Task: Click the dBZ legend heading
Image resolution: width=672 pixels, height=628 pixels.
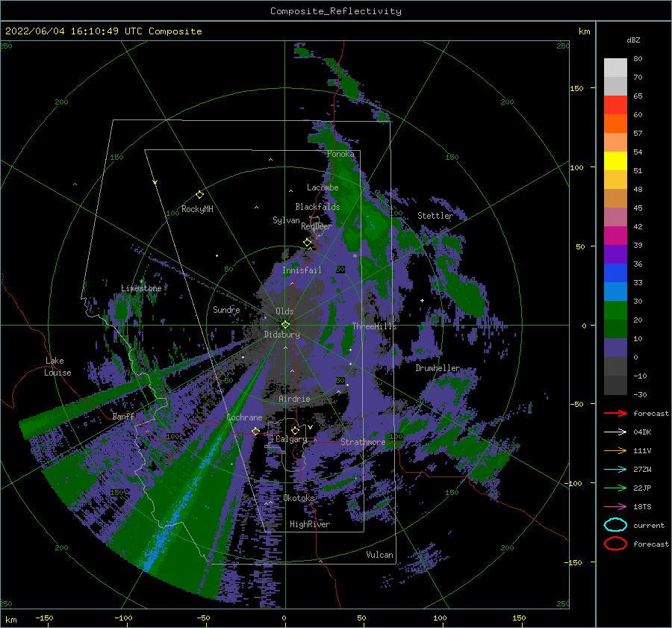Action: coord(633,40)
